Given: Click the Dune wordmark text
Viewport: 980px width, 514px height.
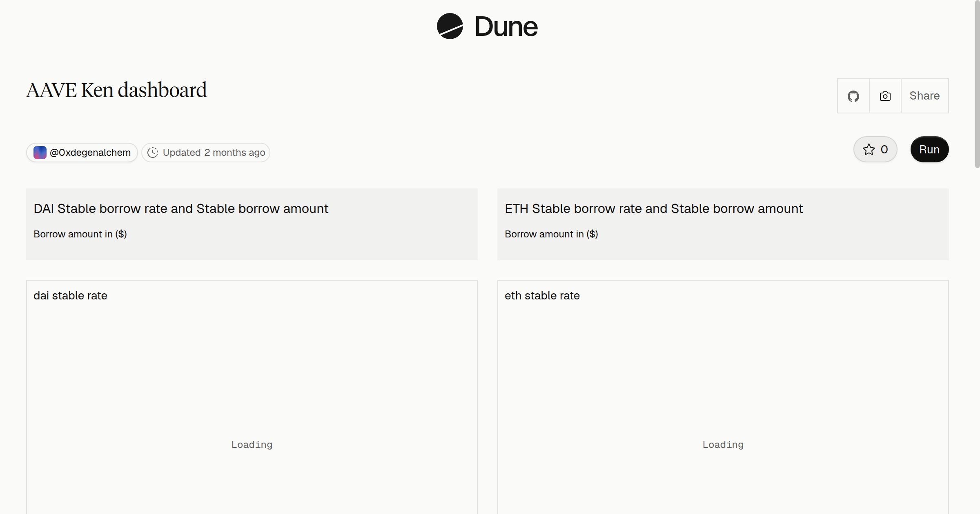Looking at the screenshot, I should point(506,27).
